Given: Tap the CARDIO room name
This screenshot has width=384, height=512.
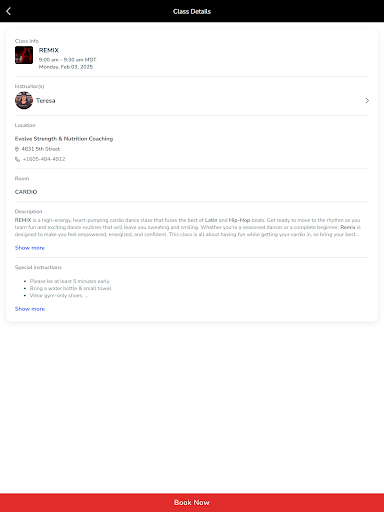Looking at the screenshot, I should (26, 192).
